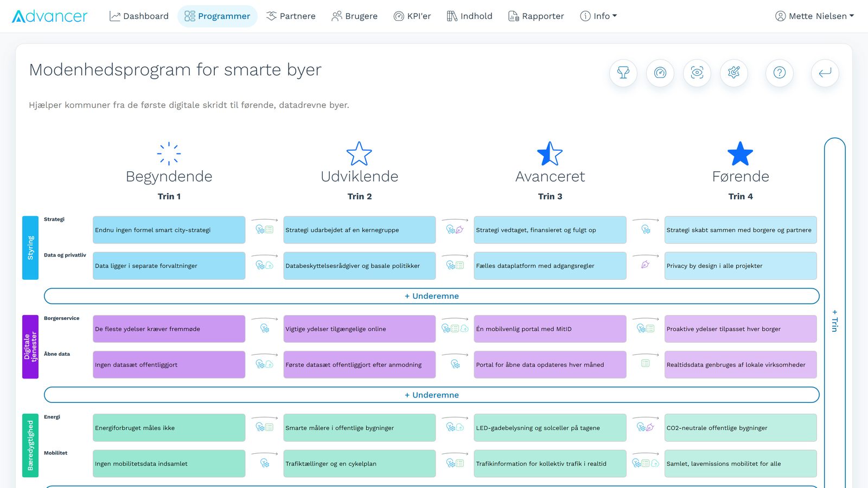Click transition icon after 'Ingen mobilitetsdata indsamlet'

265,463
